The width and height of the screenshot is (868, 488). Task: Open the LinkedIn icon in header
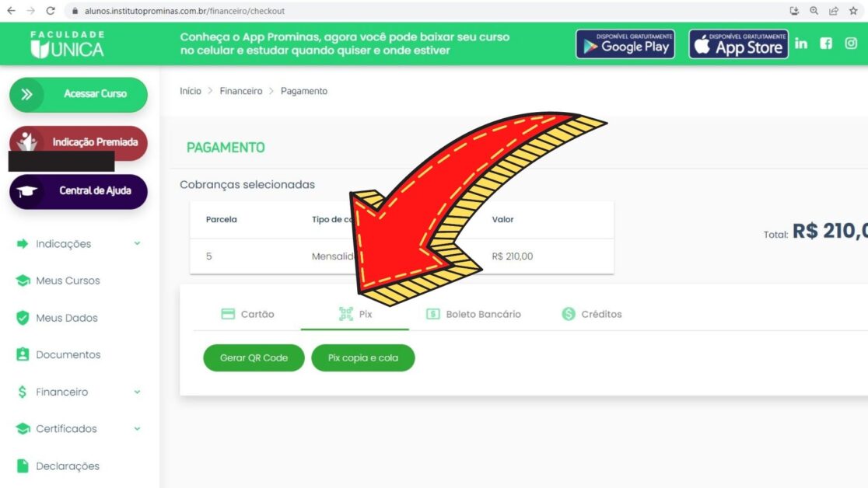point(800,44)
